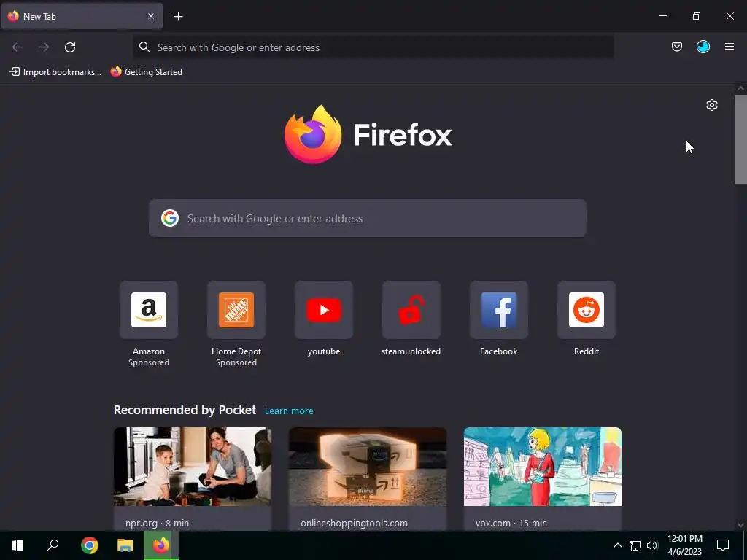Click the vox.com · 15 min label

click(511, 523)
